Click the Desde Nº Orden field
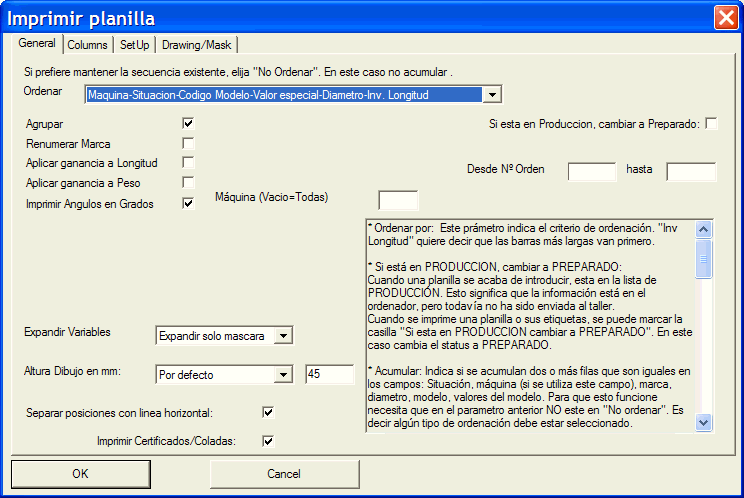The width and height of the screenshot is (744, 498). [591, 171]
